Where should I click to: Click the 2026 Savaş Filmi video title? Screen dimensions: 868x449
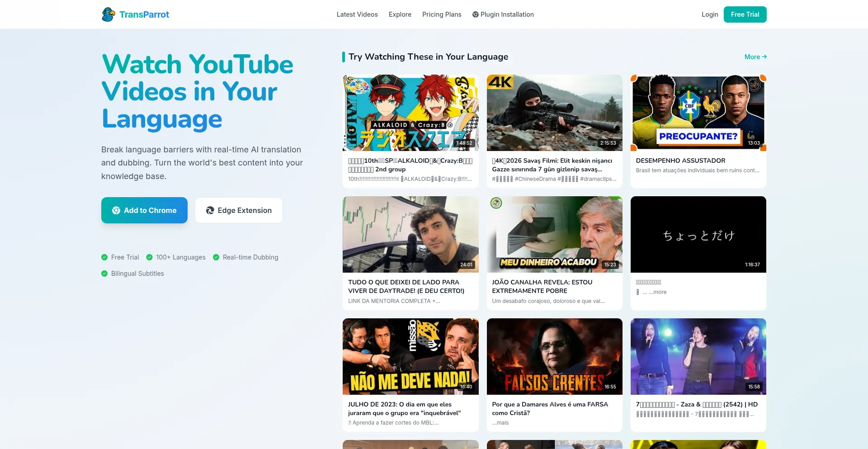(552, 165)
